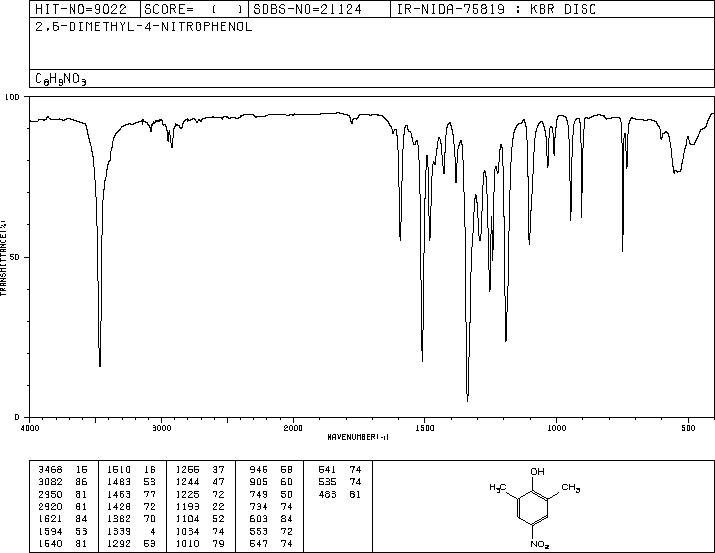Select peak table value 553
The width and height of the screenshot is (715, 553).
point(259,532)
